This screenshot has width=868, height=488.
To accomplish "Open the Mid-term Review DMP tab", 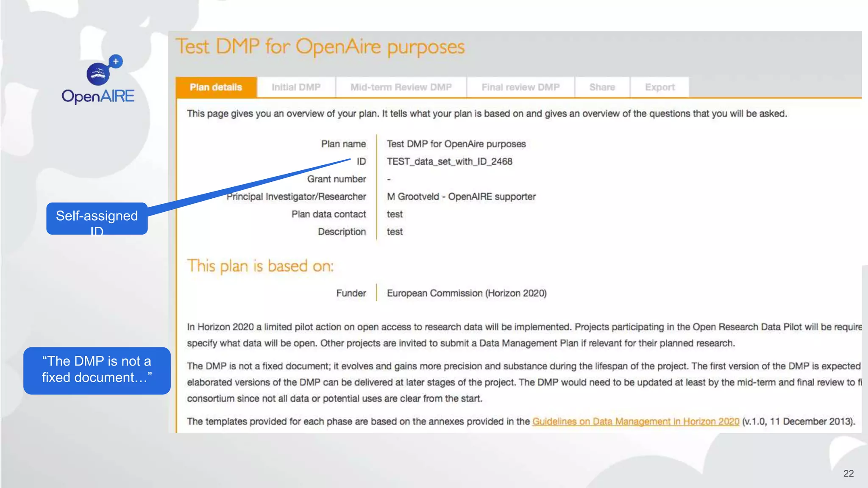I will click(401, 87).
